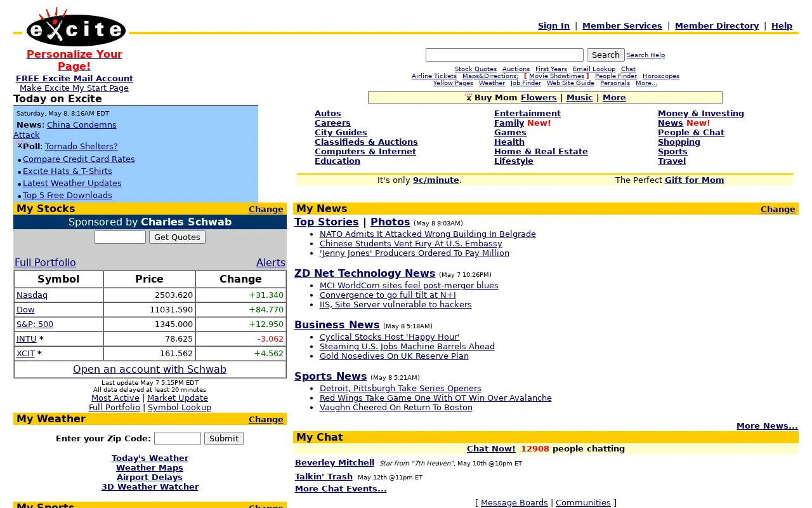Click the Excite logo

(76, 27)
